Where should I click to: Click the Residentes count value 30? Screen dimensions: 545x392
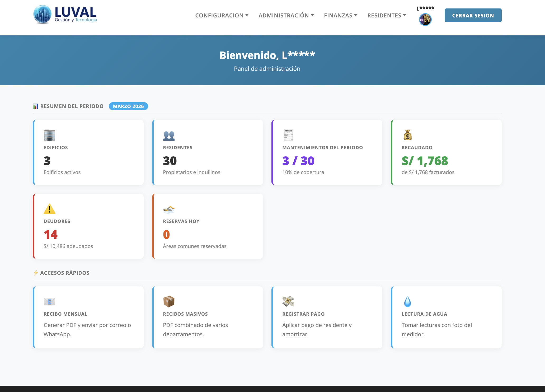click(x=170, y=161)
